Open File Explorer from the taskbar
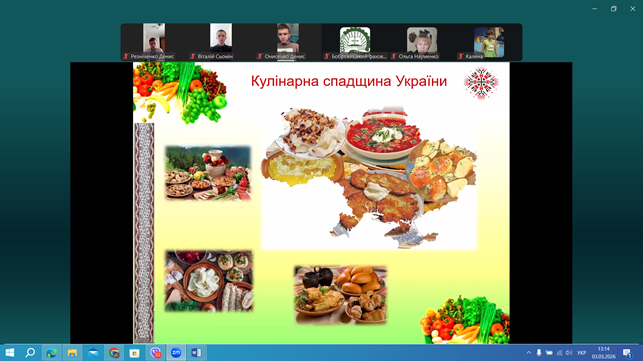 point(72,352)
